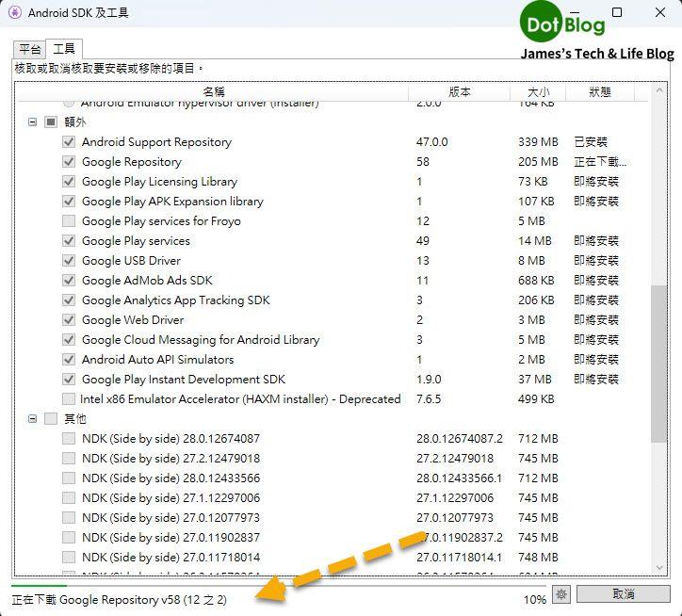Click the 已安裝 status text
Screen dimensions: 682x616
click(591, 142)
